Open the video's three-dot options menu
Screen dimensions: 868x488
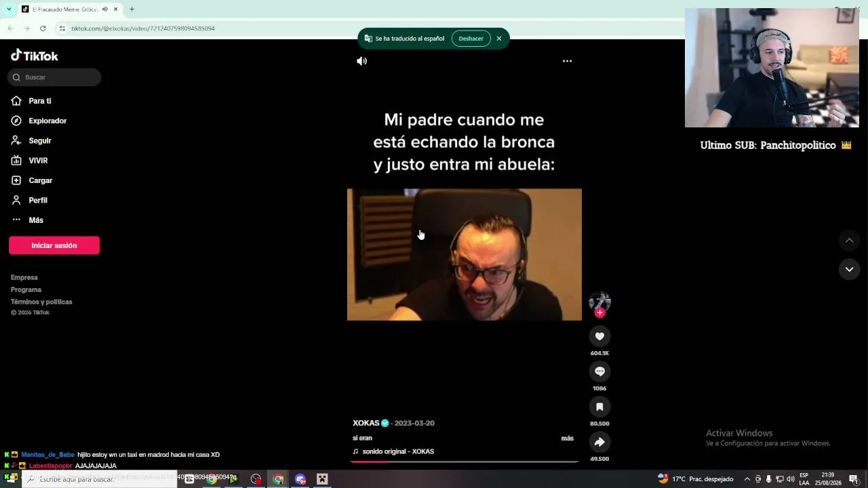(x=568, y=61)
